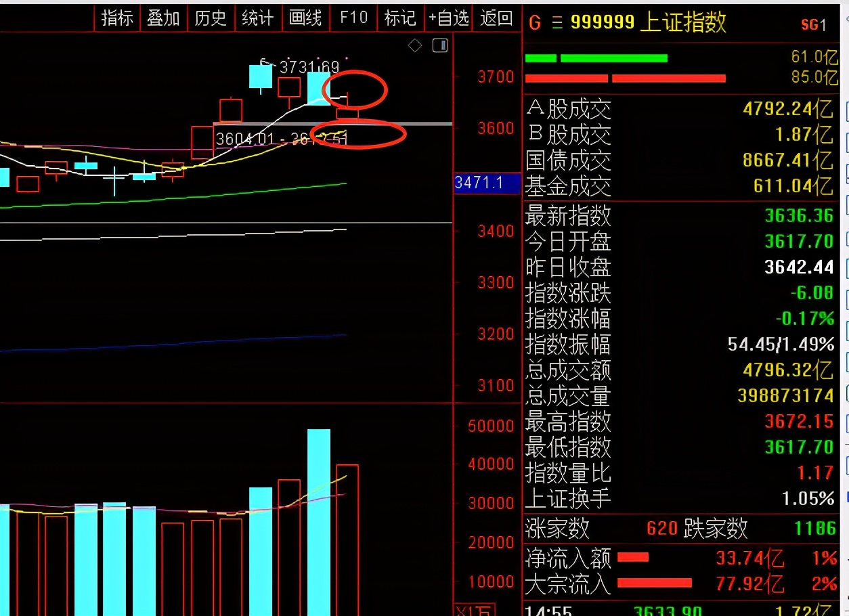This screenshot has height=616, width=849.
Task: Activate the 画线 line drawing tool
Action: tap(305, 18)
